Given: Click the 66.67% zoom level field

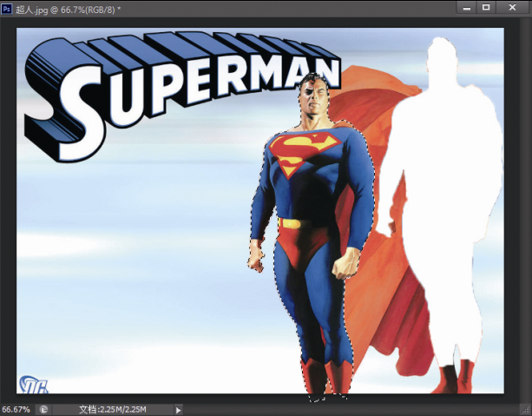Looking at the screenshot, I should point(16,409).
